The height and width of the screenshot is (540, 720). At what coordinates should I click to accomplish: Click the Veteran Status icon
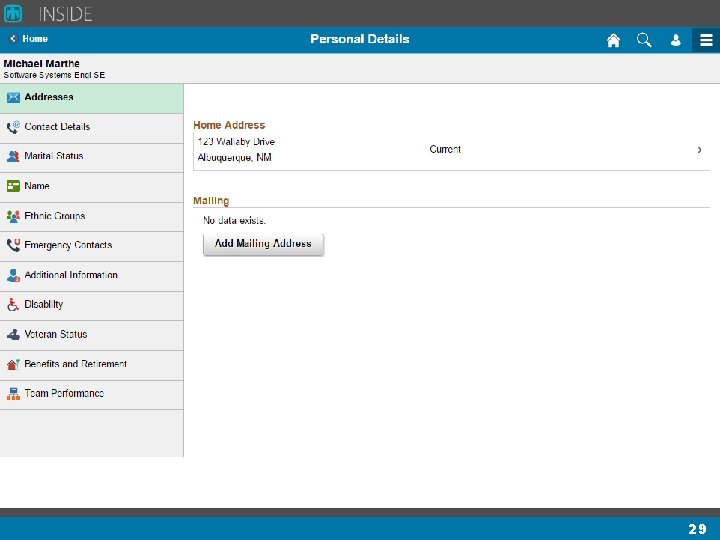point(13,334)
